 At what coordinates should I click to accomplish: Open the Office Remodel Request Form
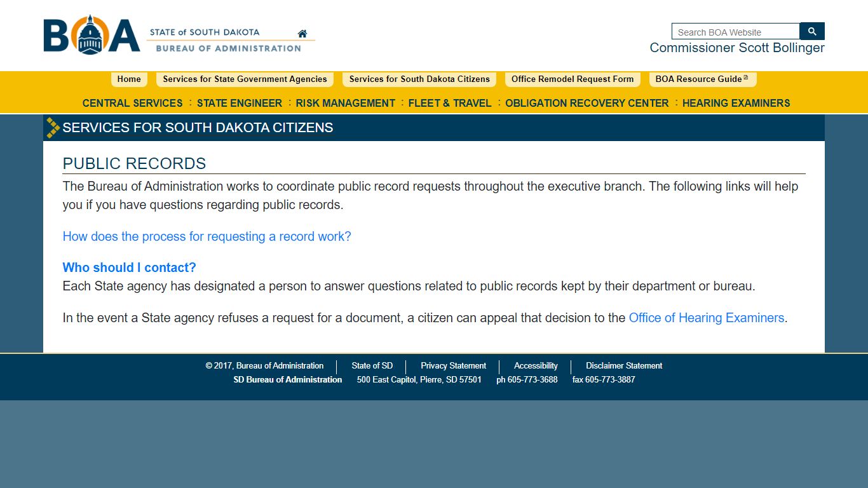(573, 79)
